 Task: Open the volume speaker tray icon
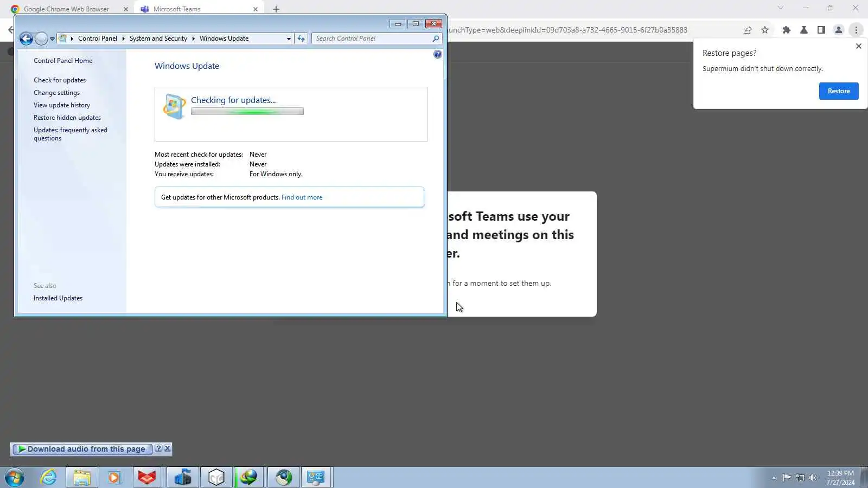point(813,478)
